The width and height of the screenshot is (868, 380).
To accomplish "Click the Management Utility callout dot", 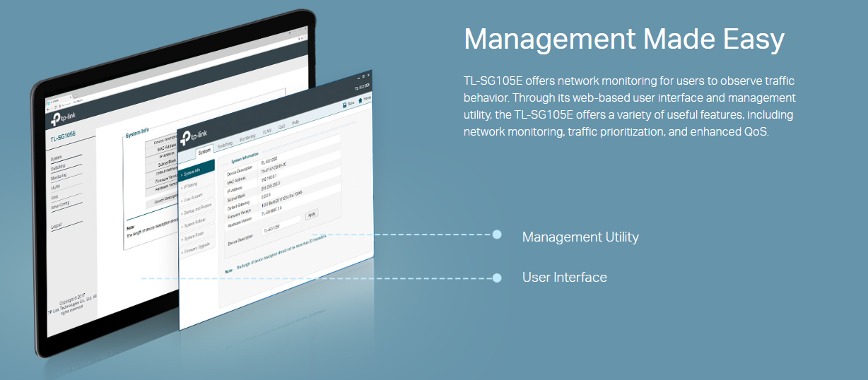I will coord(497,234).
